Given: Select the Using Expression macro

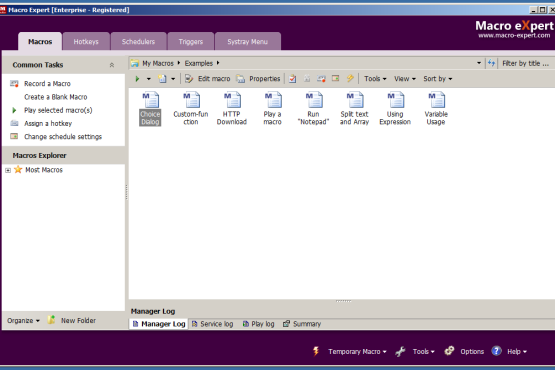Looking at the screenshot, I should [395, 108].
